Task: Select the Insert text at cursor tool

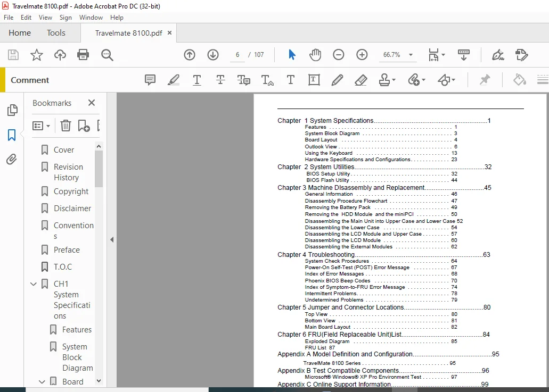Action: click(x=267, y=80)
